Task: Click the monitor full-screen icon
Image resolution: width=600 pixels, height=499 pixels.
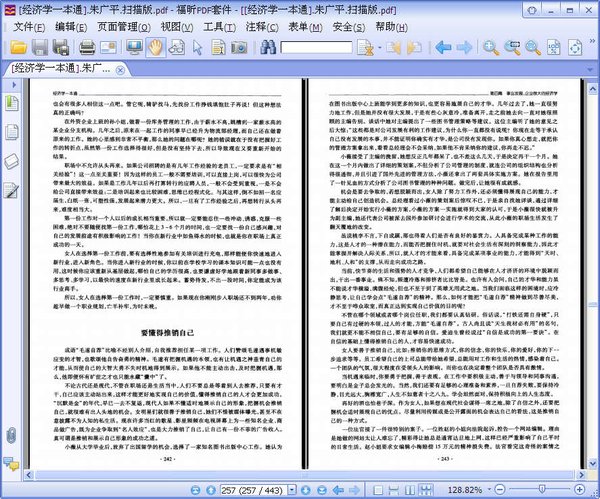Action: [x=134, y=47]
